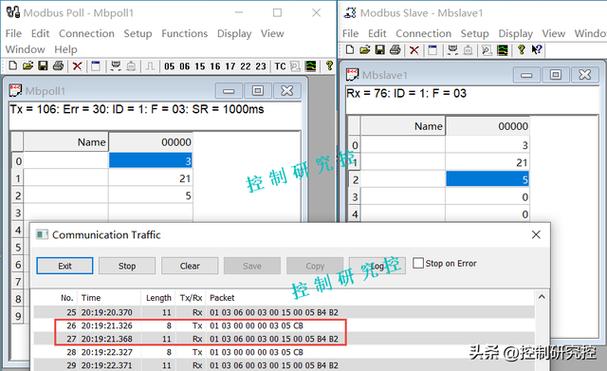Click Open file icon in Modbus Slave toolbar
607x371 pixels.
click(365, 50)
